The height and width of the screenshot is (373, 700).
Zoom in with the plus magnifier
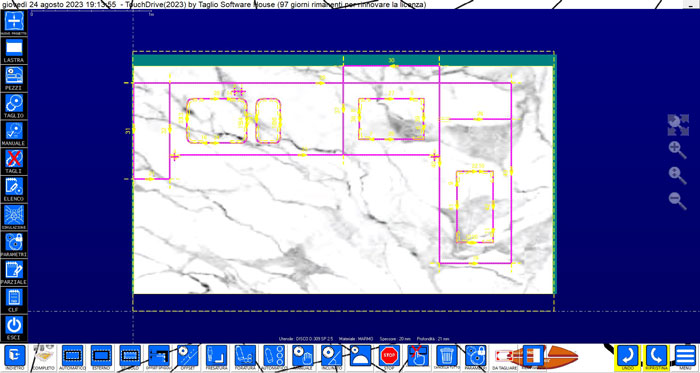click(677, 150)
